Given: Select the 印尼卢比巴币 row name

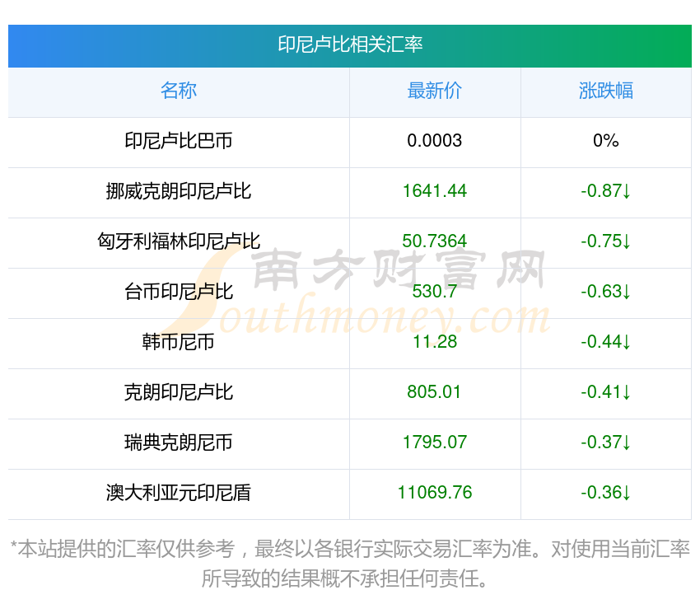Looking at the screenshot, I should tap(179, 141).
